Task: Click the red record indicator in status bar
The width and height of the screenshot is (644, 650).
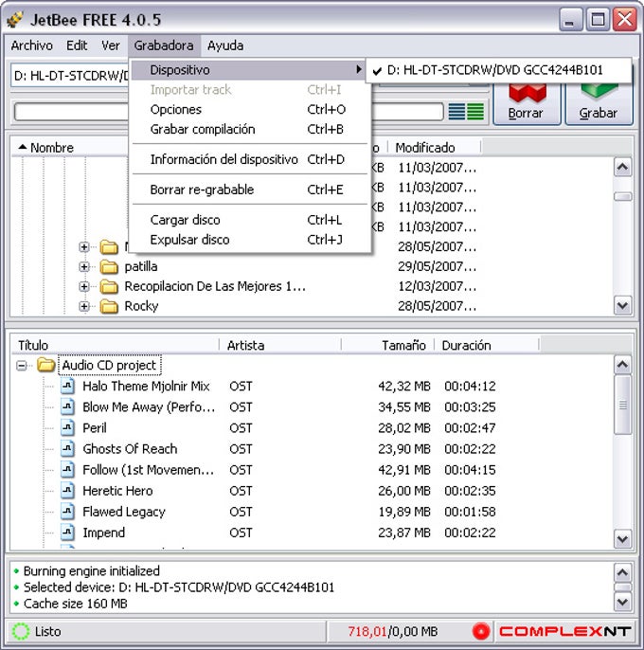Action: [x=481, y=631]
